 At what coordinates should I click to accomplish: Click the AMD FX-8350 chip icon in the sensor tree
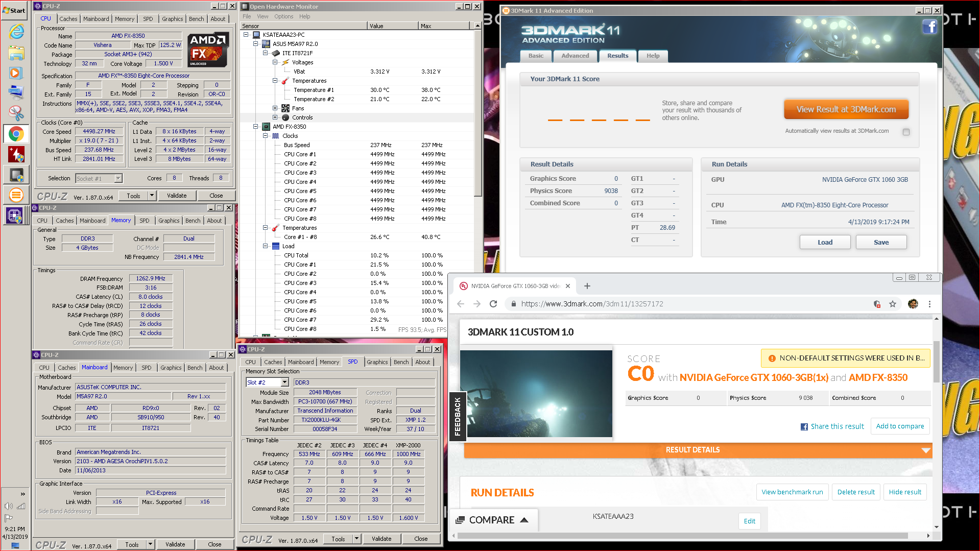266,127
